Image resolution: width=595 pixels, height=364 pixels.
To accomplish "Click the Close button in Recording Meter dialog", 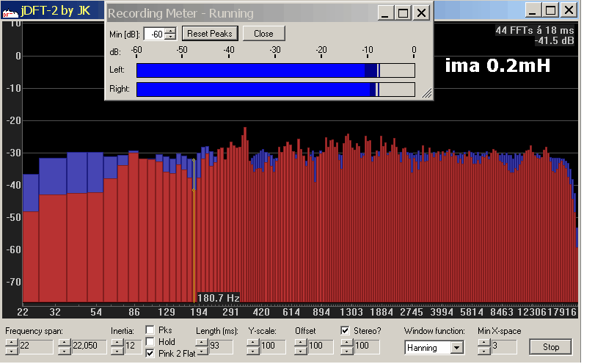I will 263,34.
